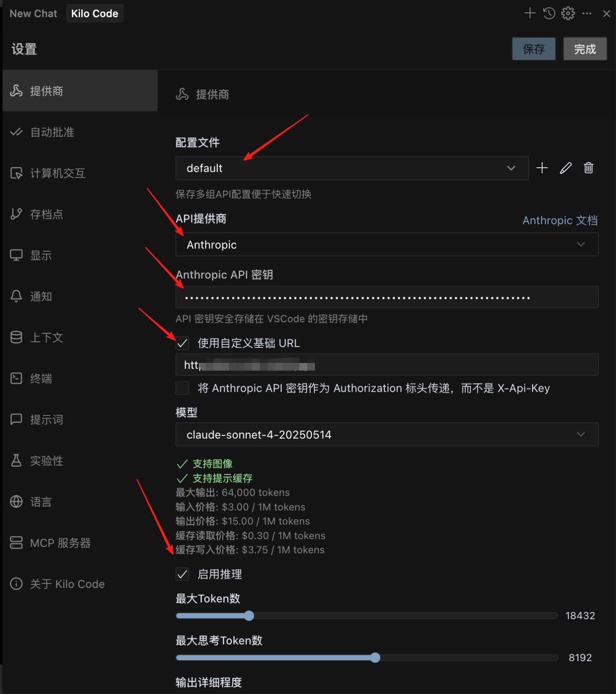Toggle the 使用自定义基础 URL checkbox

[x=182, y=343]
